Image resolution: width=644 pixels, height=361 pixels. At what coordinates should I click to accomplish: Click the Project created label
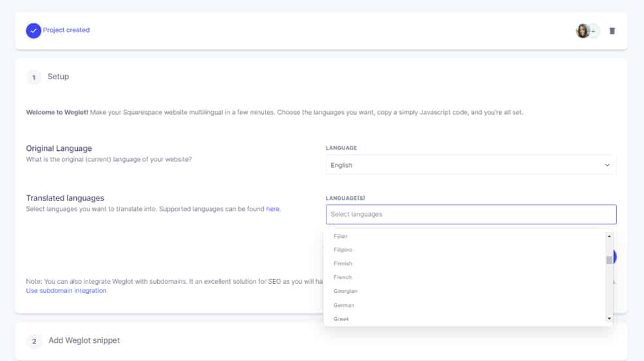pos(66,30)
